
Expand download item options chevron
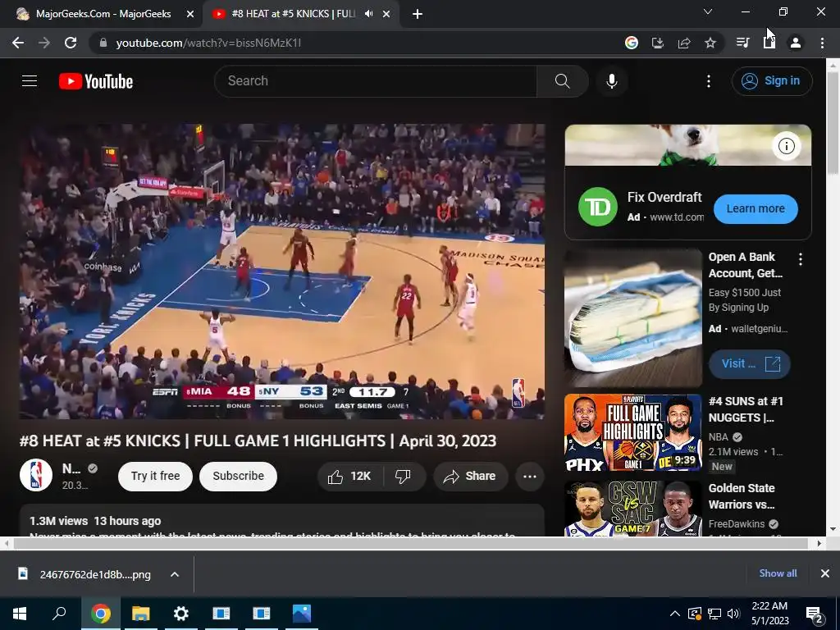point(175,574)
